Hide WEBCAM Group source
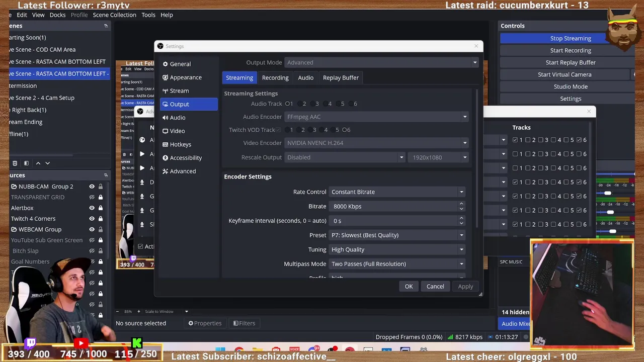This screenshot has height=362, width=644. pos(92,229)
